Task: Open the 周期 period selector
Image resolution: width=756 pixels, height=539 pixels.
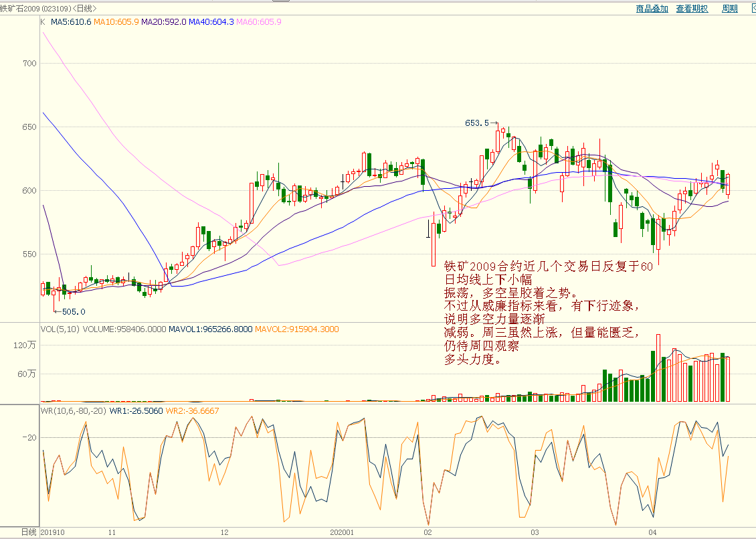Action: [x=729, y=9]
